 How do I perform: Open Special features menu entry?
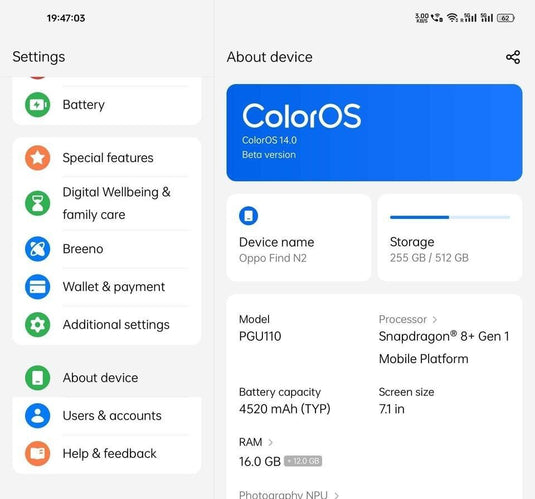coord(107,158)
